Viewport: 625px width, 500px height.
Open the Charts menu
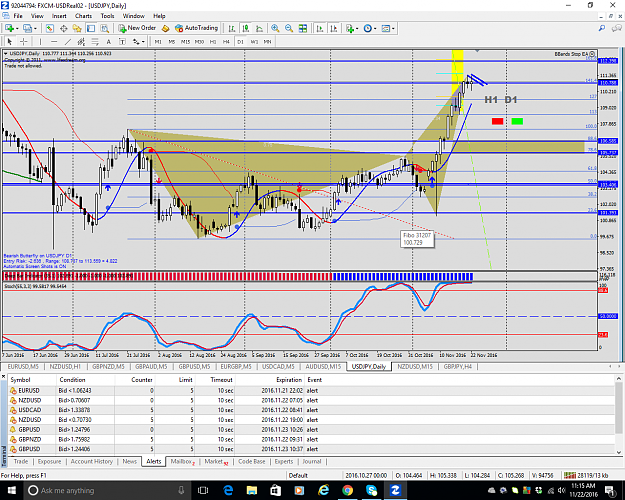[83, 16]
